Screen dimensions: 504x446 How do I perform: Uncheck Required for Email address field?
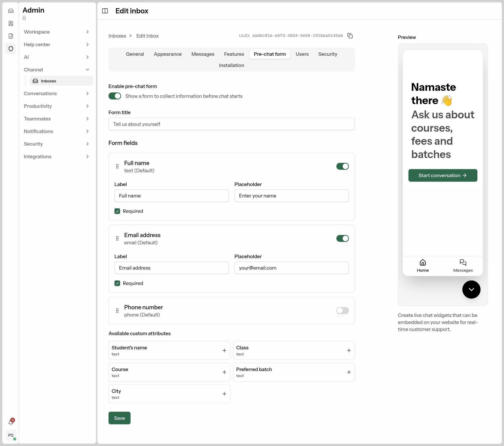click(117, 283)
